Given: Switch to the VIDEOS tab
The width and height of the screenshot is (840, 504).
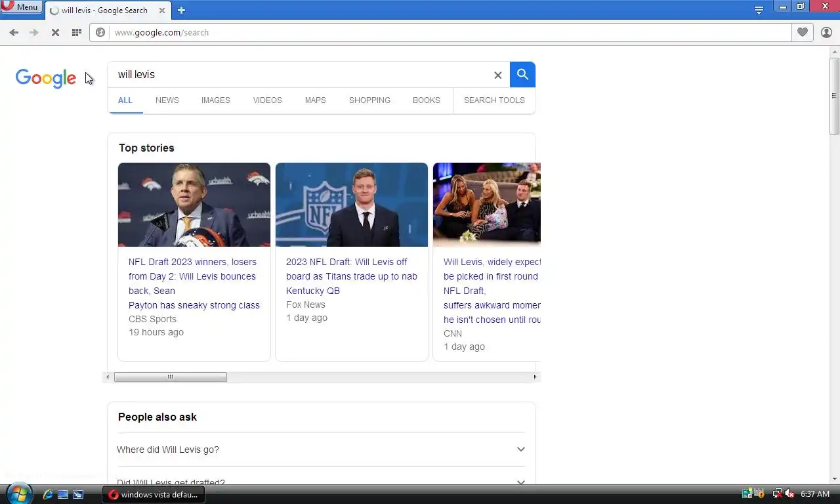Looking at the screenshot, I should (267, 100).
